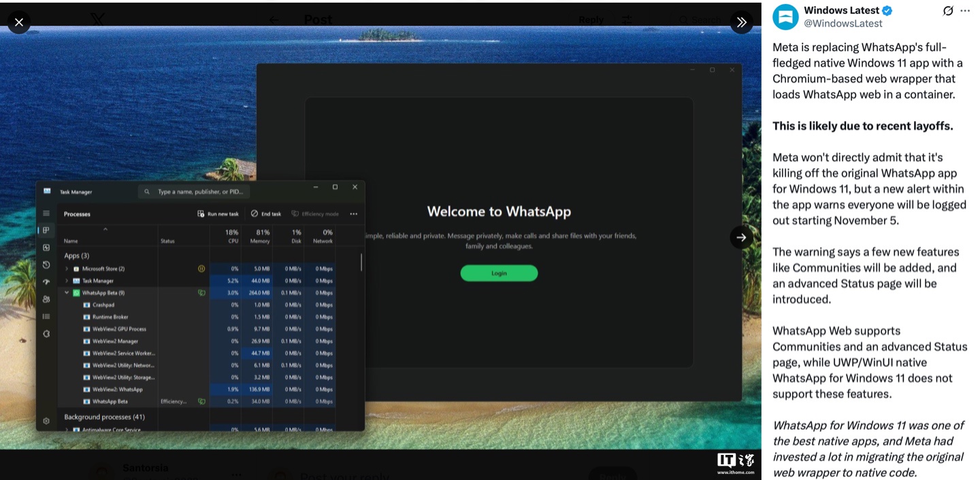980x480 pixels.
Task: Click the efficiency leaf on WhatsApp Beta row
Action: point(201,292)
